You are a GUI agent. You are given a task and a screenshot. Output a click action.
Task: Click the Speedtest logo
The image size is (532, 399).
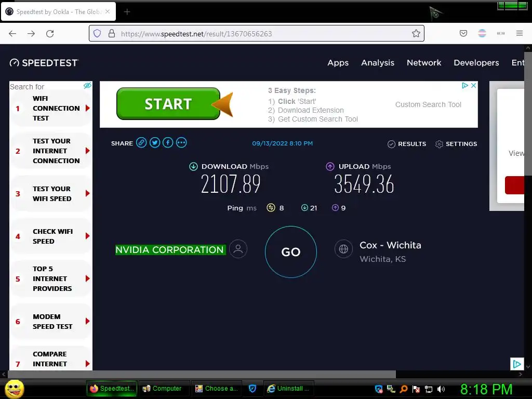[44, 63]
